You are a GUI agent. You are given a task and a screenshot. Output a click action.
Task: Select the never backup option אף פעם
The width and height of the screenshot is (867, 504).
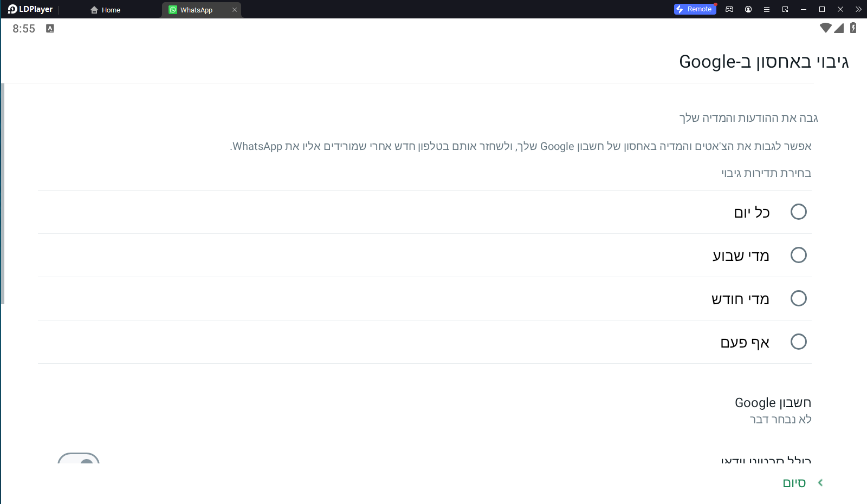(x=425, y=342)
